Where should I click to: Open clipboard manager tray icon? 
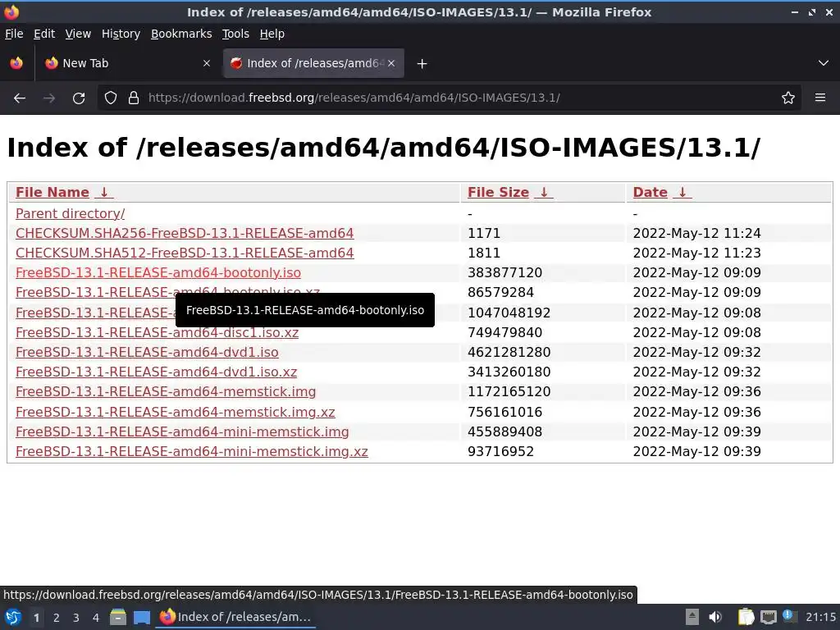coord(746,617)
